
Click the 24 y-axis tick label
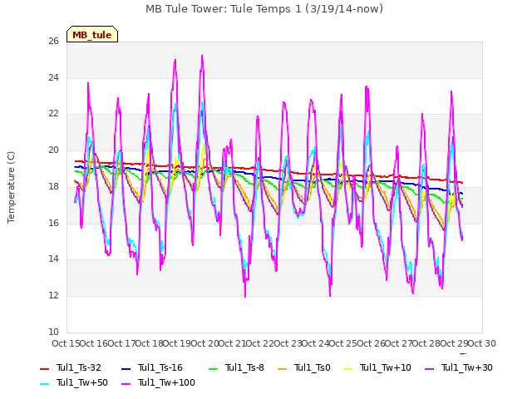click(x=53, y=77)
